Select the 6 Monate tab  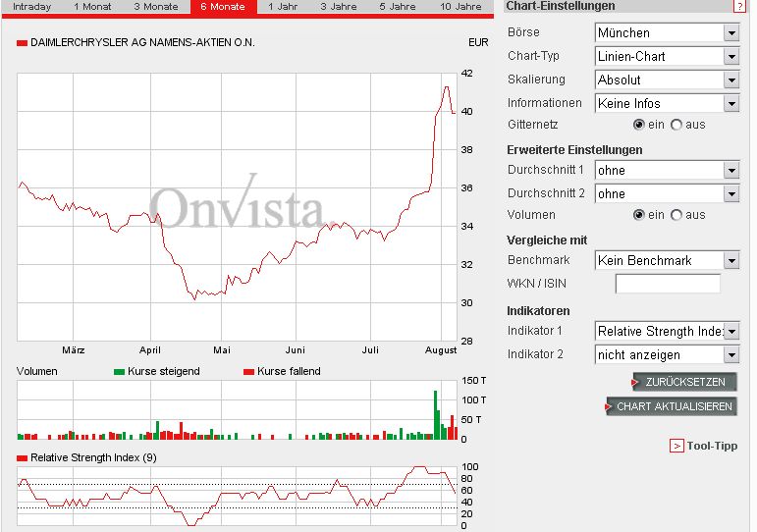(224, 7)
